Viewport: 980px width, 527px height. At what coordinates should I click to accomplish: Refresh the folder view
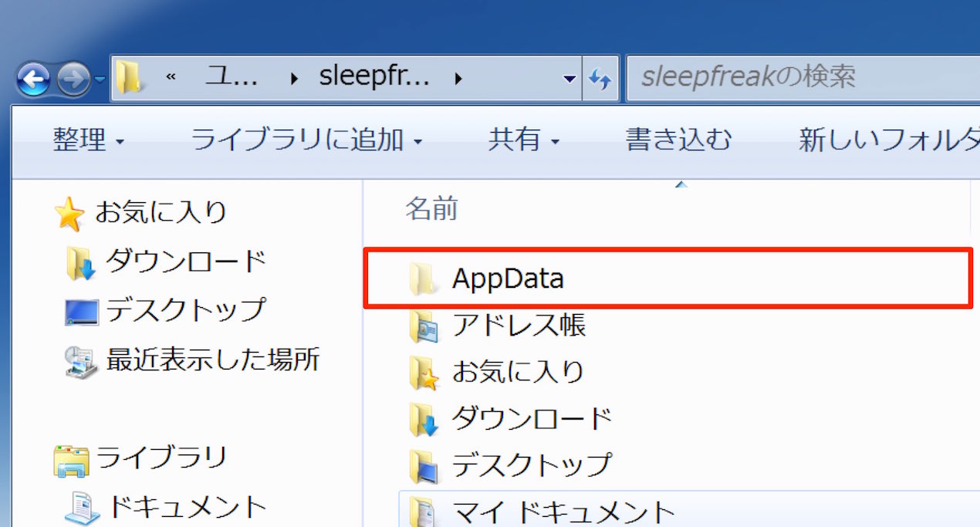pos(600,78)
